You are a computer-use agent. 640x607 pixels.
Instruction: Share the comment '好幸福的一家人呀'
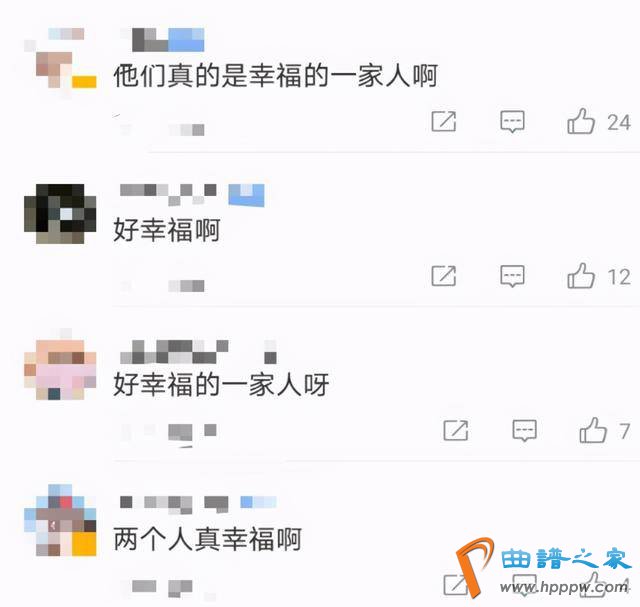(456, 430)
